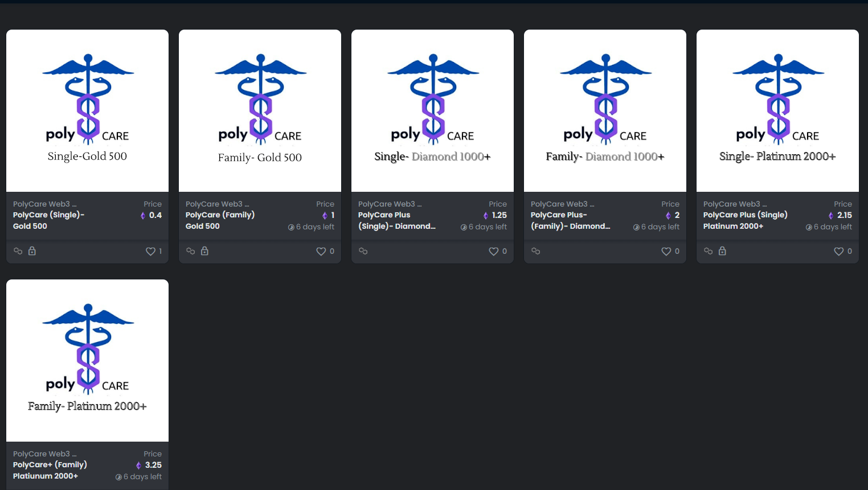Click the diamond currency icon beside price 3.25

[x=138, y=465]
